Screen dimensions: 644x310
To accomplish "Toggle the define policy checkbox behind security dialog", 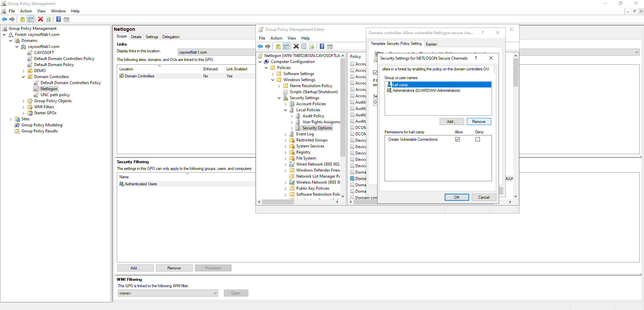I will 375,72.
